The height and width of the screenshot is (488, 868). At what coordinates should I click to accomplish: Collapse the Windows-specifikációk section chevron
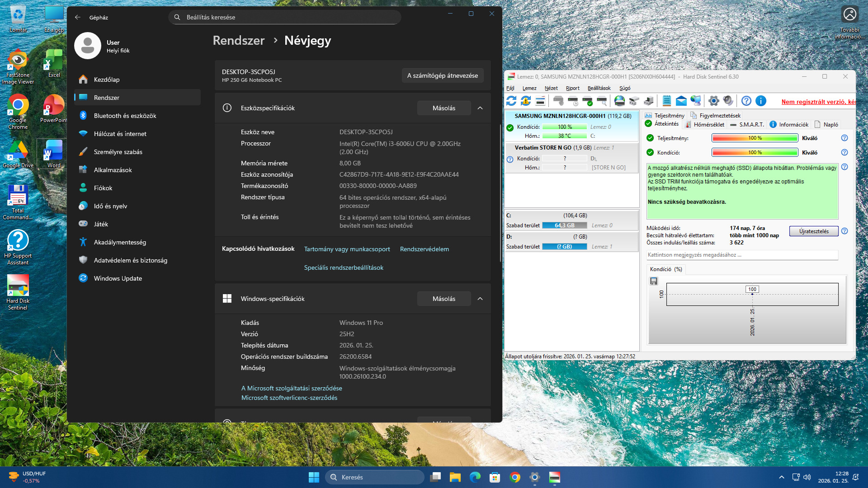[480, 299]
